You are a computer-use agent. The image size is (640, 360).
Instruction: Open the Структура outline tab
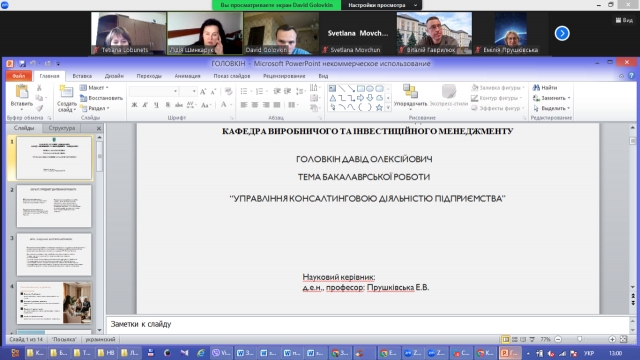coord(62,128)
